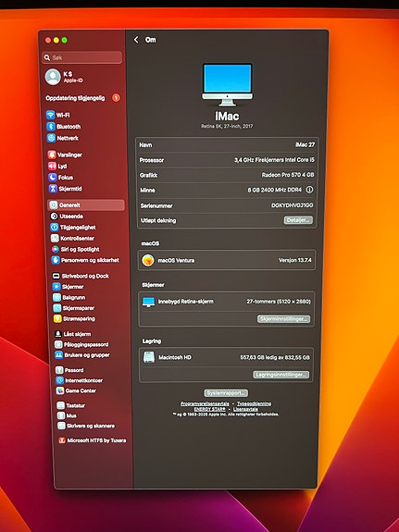
Task: Open the Apple-ID profile avatar
Action: pyautogui.click(x=53, y=77)
